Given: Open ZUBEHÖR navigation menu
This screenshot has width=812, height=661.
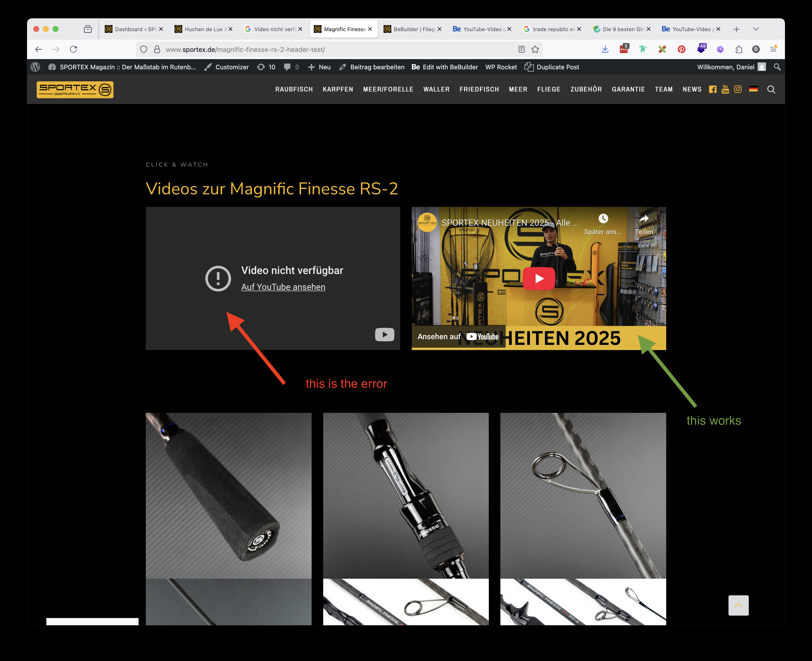Looking at the screenshot, I should (x=586, y=90).
